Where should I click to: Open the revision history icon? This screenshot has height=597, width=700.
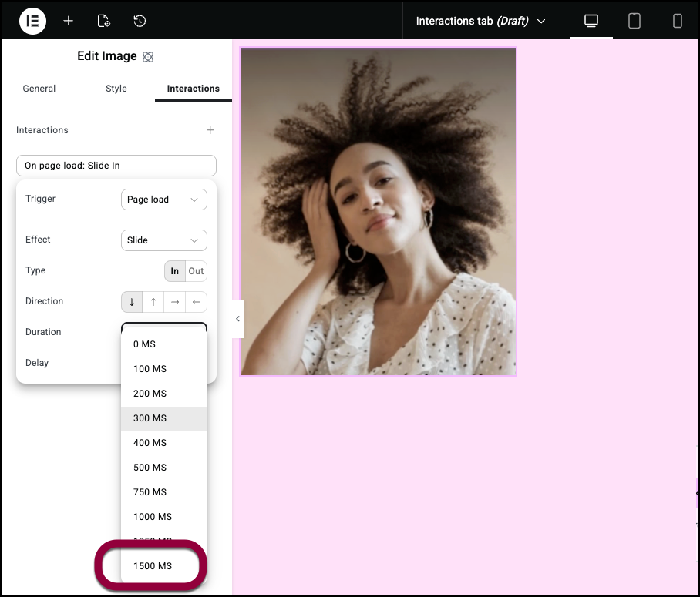tap(140, 21)
